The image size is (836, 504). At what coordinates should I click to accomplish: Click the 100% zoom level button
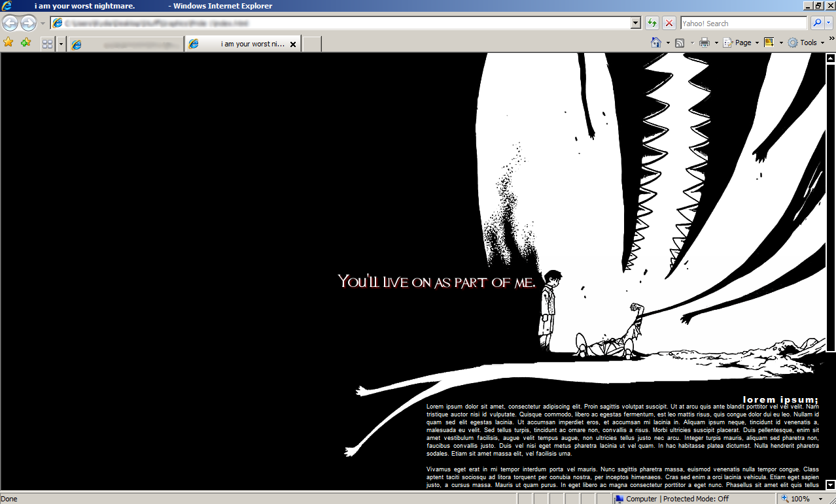[x=795, y=499]
